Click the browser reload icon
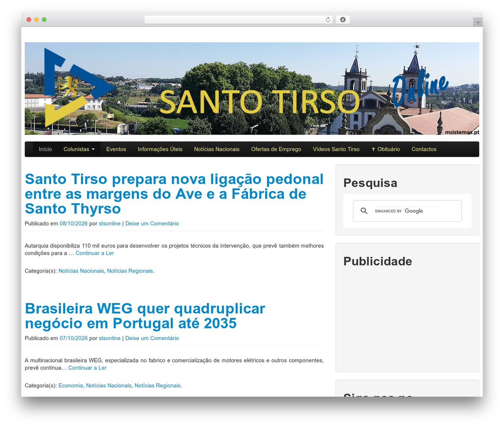The height and width of the screenshot is (427, 504). (x=328, y=20)
